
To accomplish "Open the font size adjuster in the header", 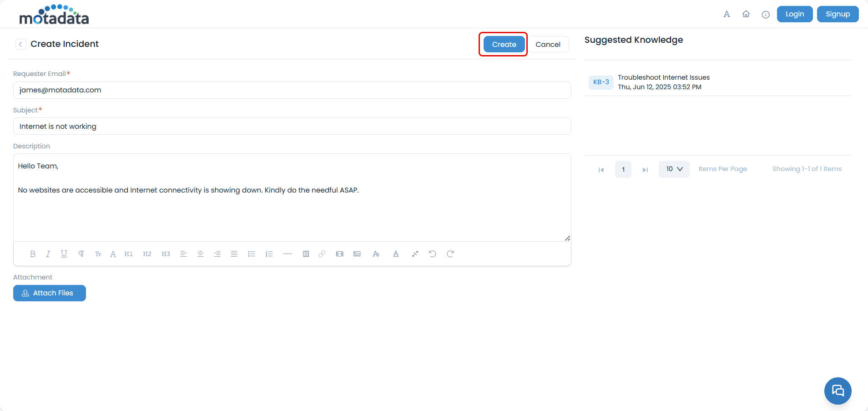I will [x=726, y=14].
